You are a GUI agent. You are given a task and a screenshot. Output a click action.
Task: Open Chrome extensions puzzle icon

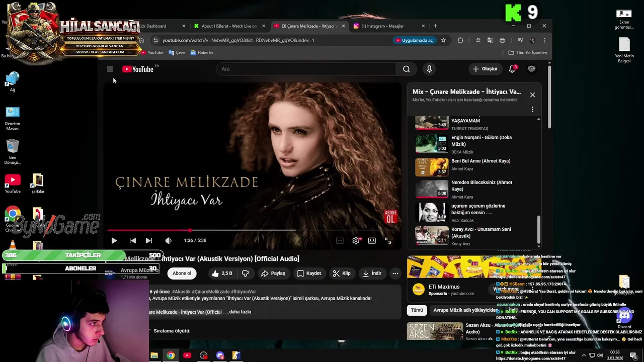point(460,40)
